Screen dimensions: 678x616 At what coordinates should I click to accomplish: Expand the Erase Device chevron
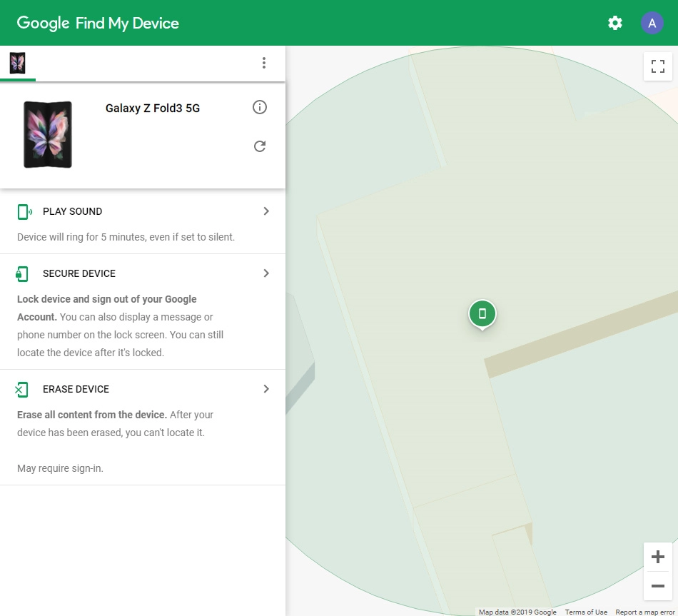tap(266, 389)
